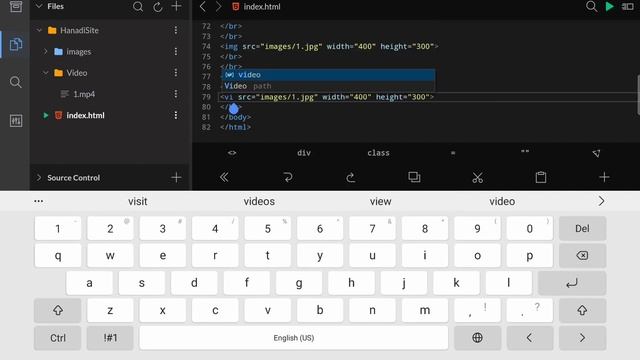Select index.html in the file tree
Screen dimensions: 640x360
coord(85,115)
